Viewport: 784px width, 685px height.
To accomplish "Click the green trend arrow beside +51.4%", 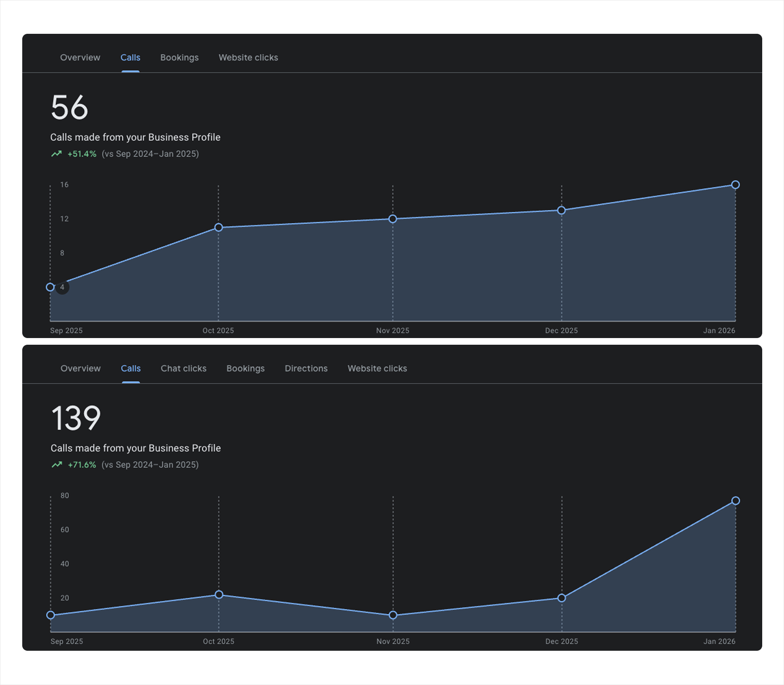I will point(56,154).
